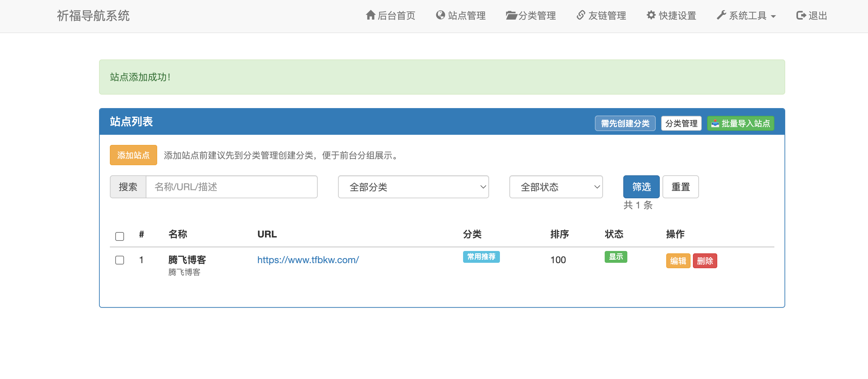This screenshot has width=868, height=379.
Task: Click the bold 腾飞博客 site name
Action: pos(187,260)
